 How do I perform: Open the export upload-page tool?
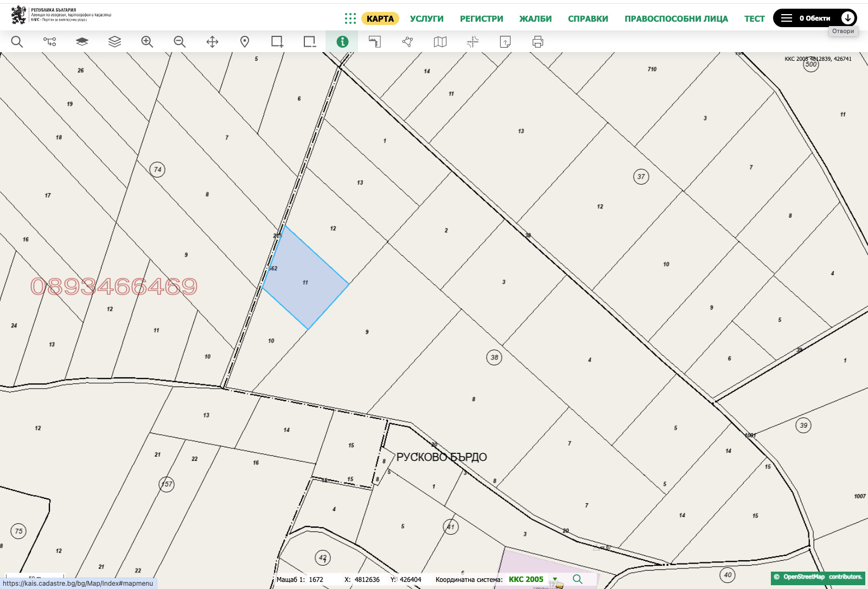pos(505,42)
